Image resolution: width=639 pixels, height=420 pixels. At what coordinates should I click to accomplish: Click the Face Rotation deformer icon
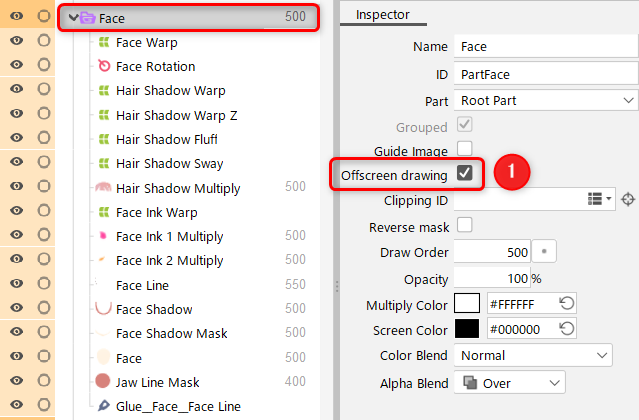(105, 67)
